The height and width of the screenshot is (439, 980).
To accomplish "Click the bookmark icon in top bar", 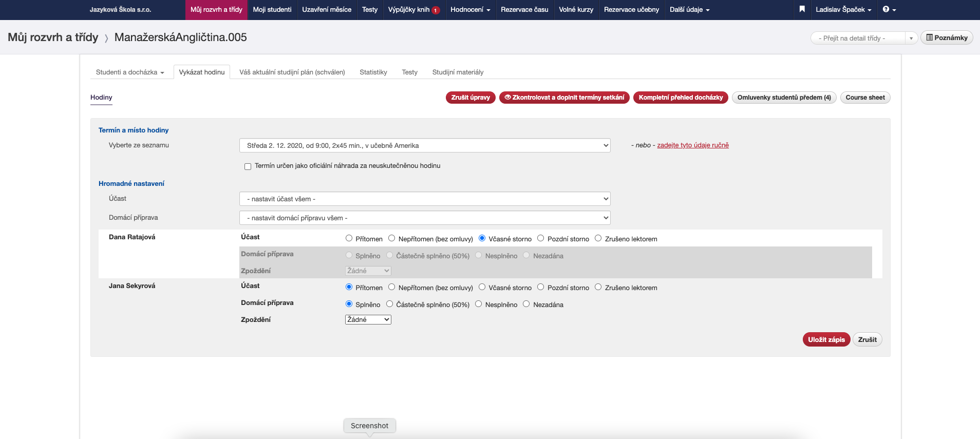I will (802, 9).
